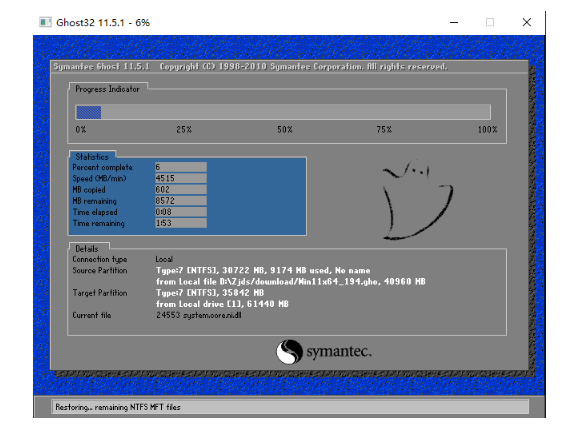Image resolution: width=566 pixels, height=424 pixels.
Task: Click the blue filled portion of progress bar
Action: 89,112
